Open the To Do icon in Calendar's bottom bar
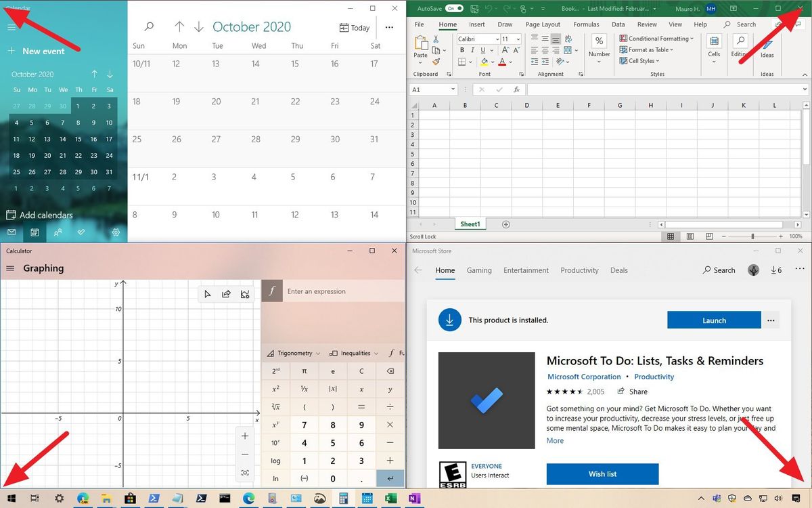Image resolution: width=812 pixels, height=508 pixels. click(82, 232)
